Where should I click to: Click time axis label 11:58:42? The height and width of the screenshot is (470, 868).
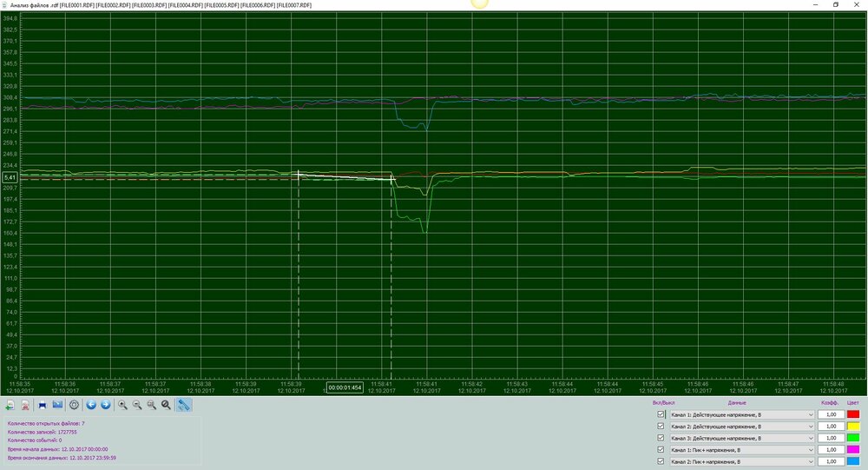[471, 383]
